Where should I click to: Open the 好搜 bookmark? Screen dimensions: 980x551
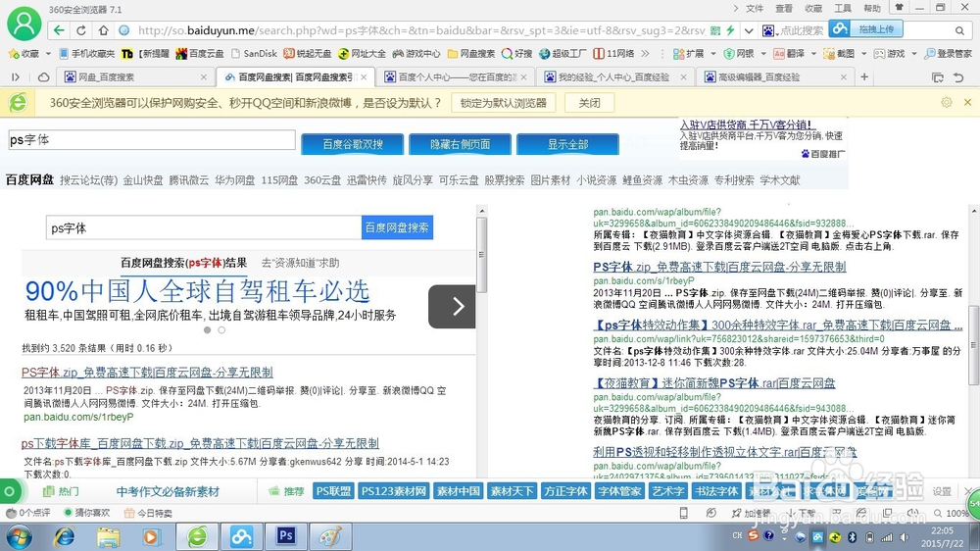pos(517,54)
